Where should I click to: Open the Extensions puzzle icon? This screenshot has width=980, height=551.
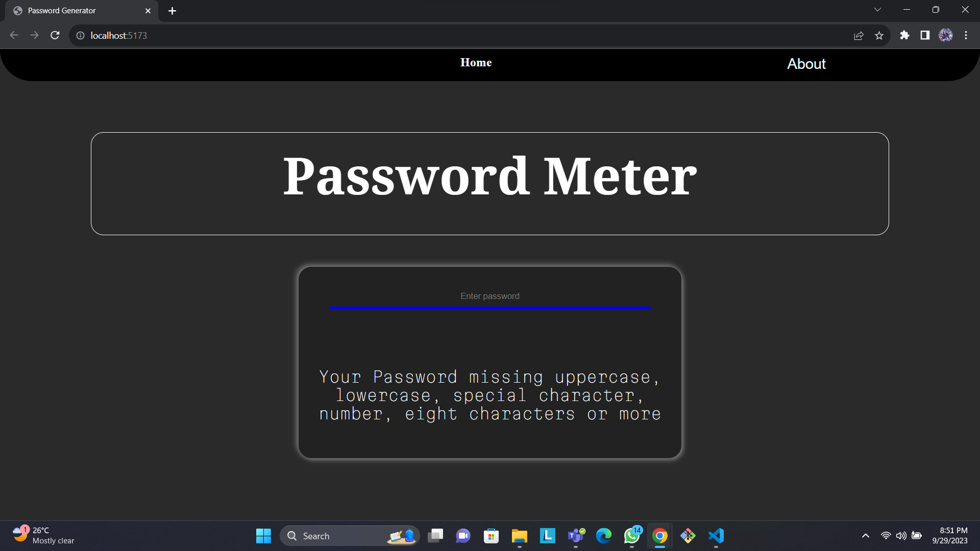pyautogui.click(x=904, y=35)
